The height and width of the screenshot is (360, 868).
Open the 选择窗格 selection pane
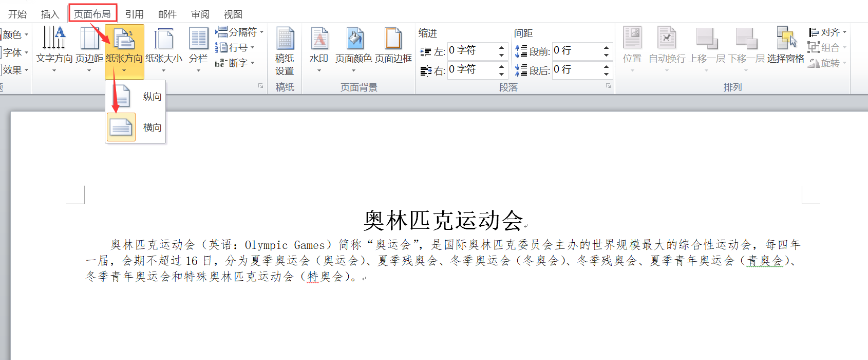point(786,45)
